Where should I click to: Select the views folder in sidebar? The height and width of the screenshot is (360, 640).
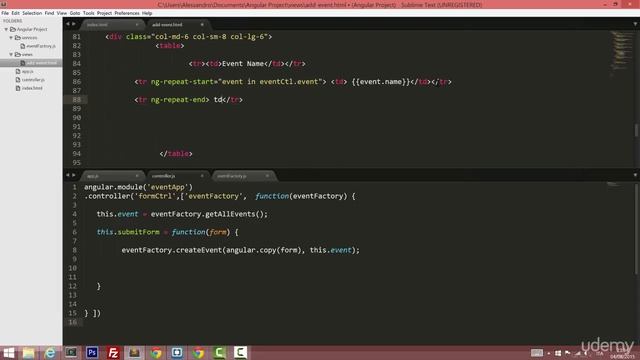[x=27, y=54]
